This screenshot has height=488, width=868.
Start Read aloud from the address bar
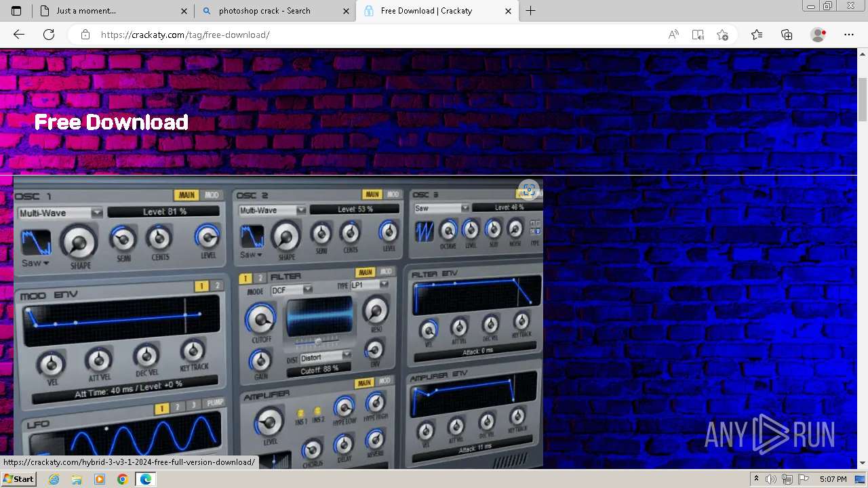click(x=673, y=35)
